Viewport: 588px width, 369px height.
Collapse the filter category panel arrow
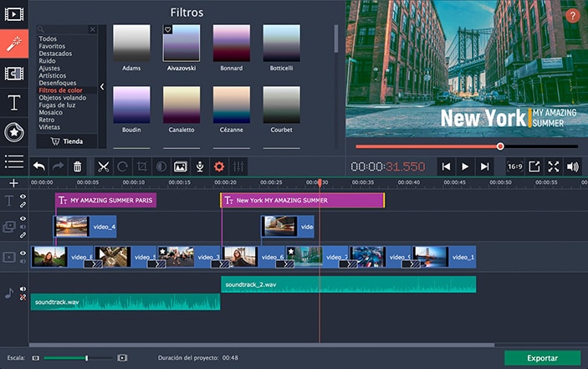click(102, 87)
